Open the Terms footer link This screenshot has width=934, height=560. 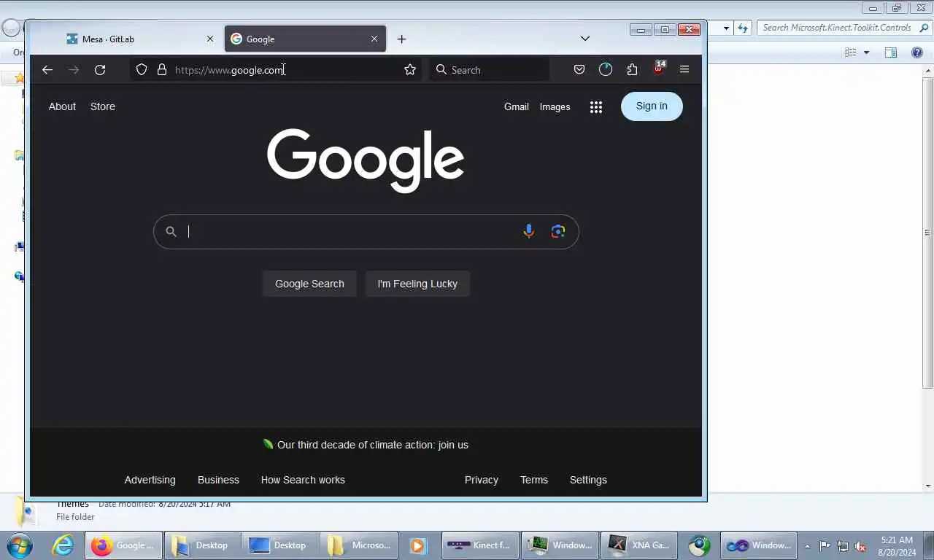[534, 480]
